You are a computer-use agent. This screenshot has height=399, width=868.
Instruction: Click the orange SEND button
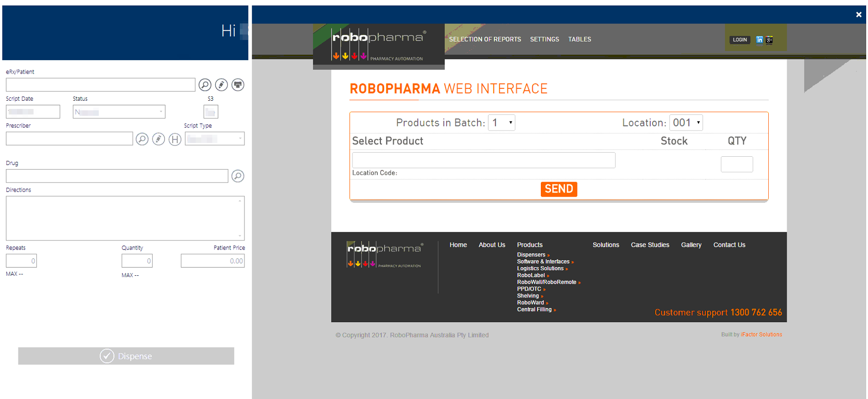click(559, 189)
